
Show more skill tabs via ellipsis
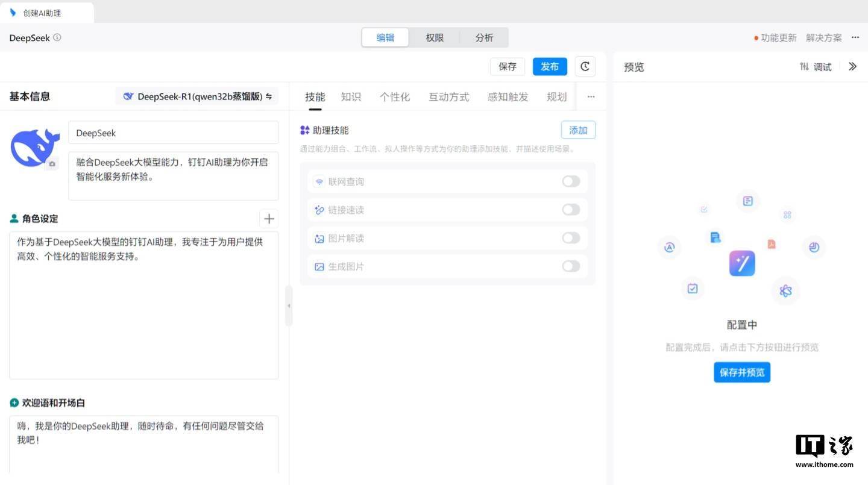pos(591,97)
